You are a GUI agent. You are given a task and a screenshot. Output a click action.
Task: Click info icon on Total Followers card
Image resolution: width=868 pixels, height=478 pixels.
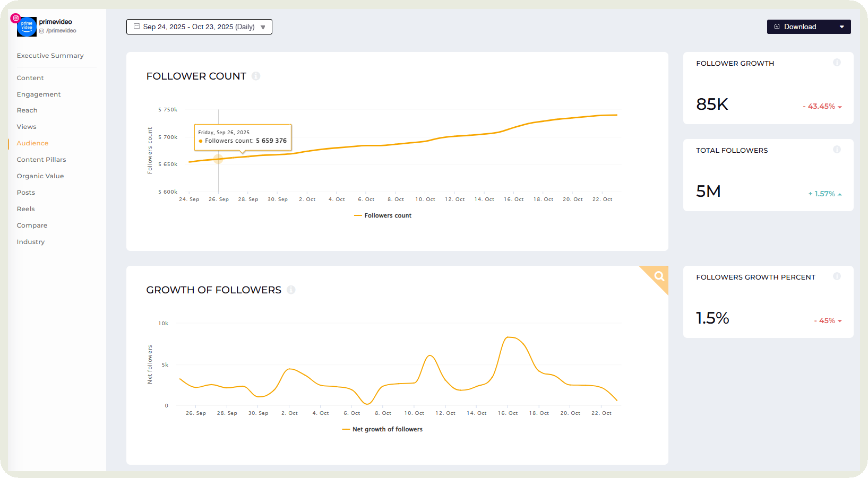pos(837,149)
